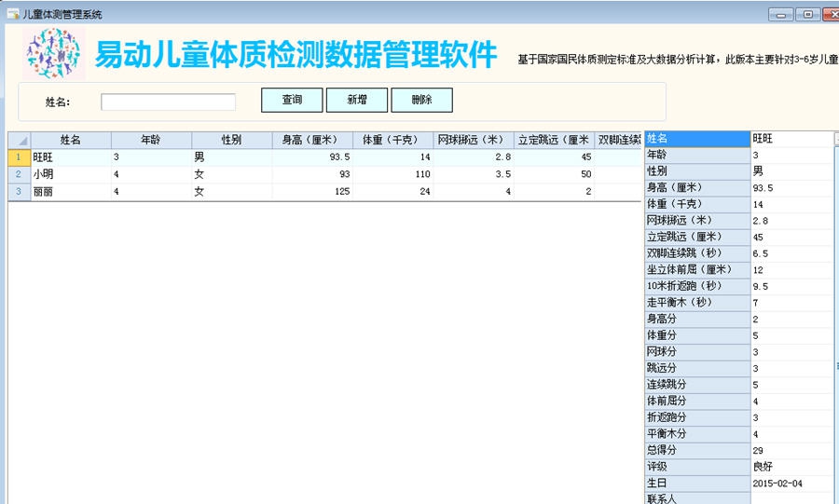Click the grid select-all corner cell

[x=20, y=140]
